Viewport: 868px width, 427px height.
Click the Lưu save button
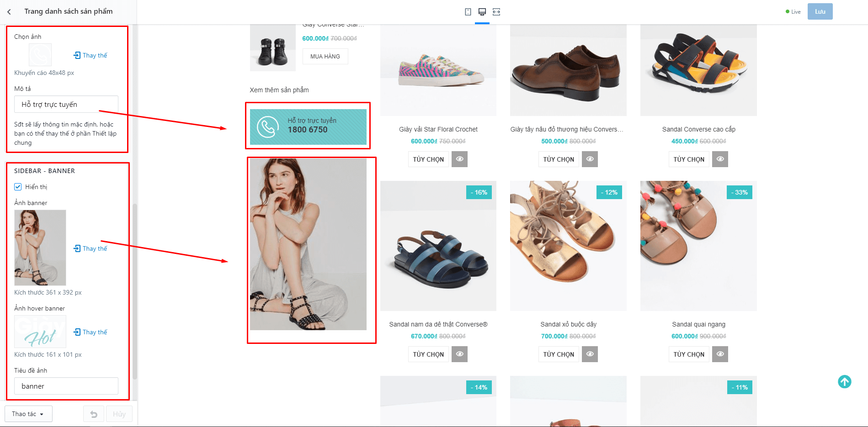coord(820,11)
